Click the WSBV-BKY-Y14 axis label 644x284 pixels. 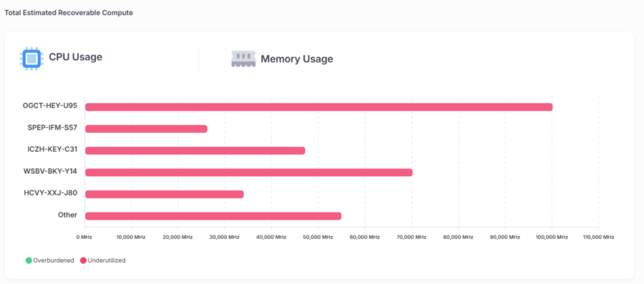tap(50, 171)
